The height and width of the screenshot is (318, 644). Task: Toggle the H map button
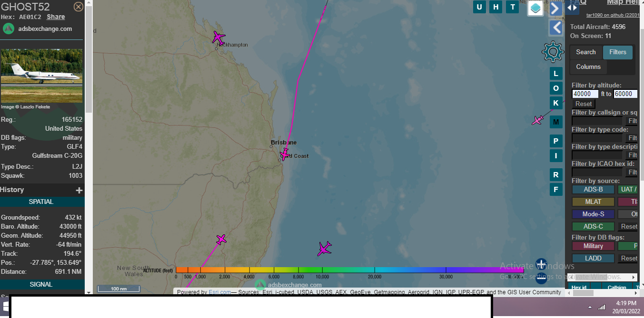496,7
